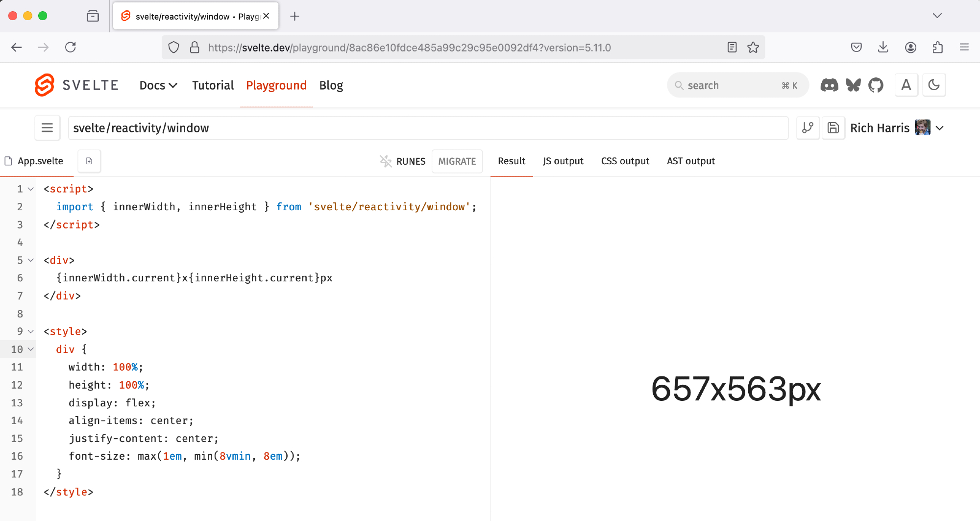Viewport: 980px width, 521px height.
Task: Open the Svelte Discord link icon
Action: (x=829, y=85)
